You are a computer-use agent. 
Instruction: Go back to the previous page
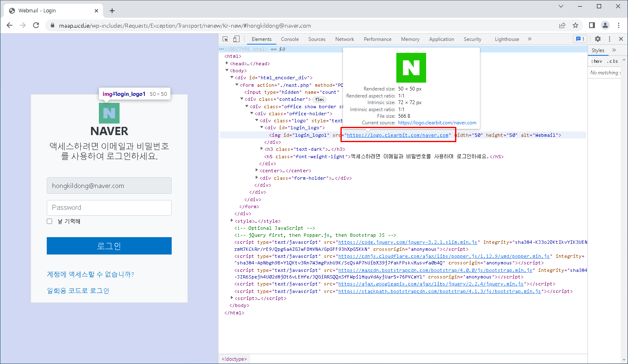click(10, 25)
